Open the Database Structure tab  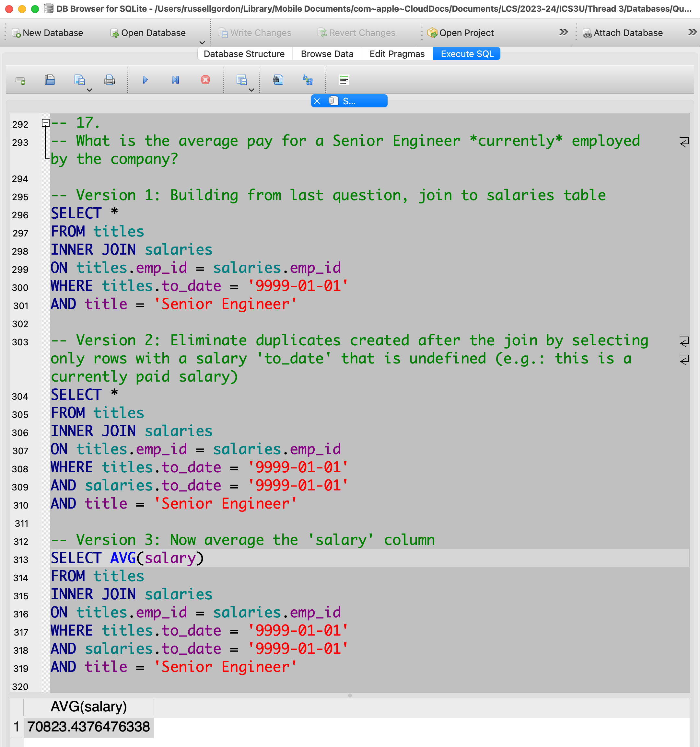[244, 54]
